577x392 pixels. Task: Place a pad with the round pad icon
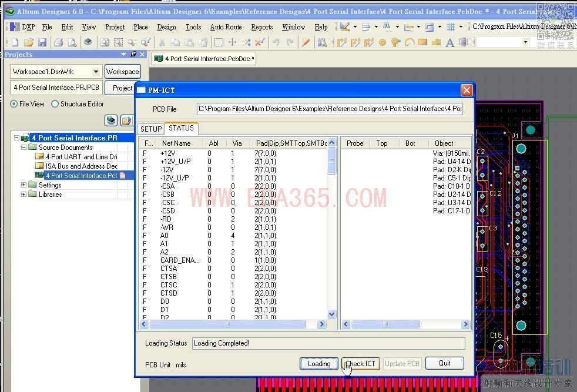pyautogui.click(x=383, y=42)
